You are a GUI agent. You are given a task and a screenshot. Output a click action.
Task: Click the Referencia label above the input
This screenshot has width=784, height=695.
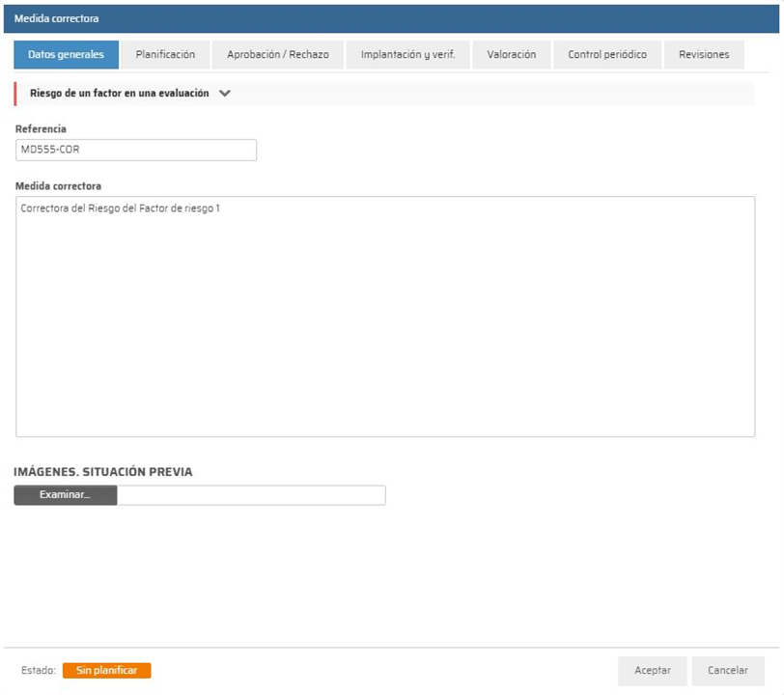41,128
